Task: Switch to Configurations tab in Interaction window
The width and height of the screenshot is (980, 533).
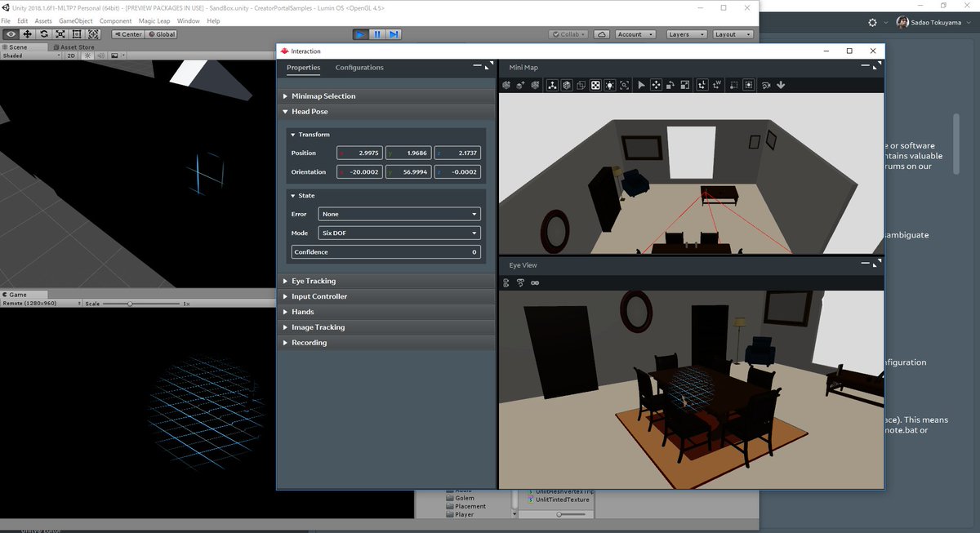Action: (x=359, y=68)
